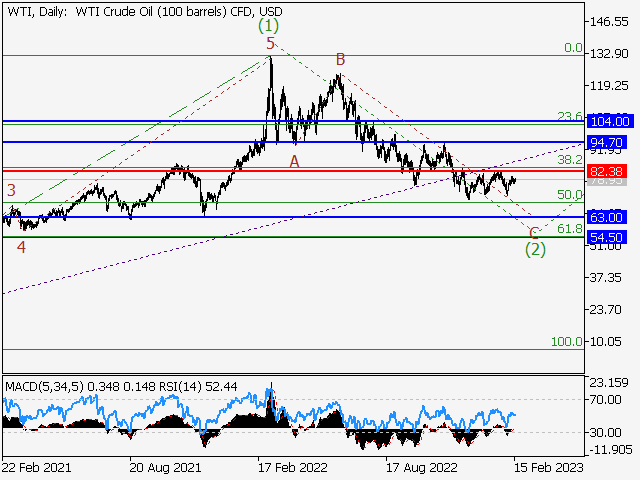Click the 22 Feb 2021 date label
Image resolution: width=640 pixels, height=480 pixels.
pos(37,467)
